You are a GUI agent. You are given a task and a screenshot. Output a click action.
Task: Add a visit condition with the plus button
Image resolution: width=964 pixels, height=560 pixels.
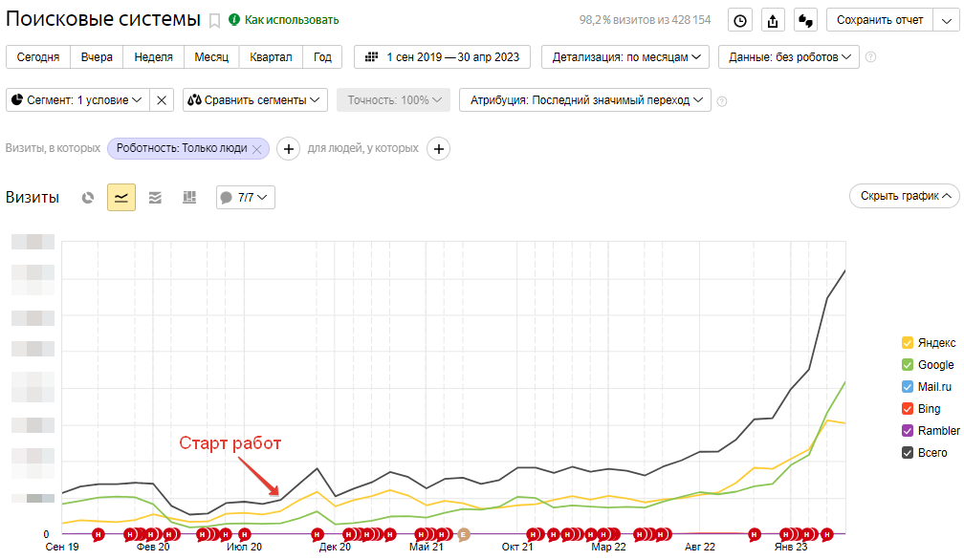coord(287,149)
